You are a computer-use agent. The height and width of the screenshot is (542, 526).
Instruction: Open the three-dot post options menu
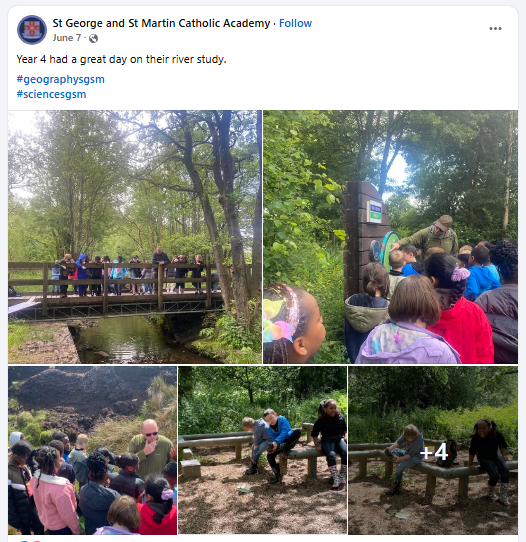(495, 29)
